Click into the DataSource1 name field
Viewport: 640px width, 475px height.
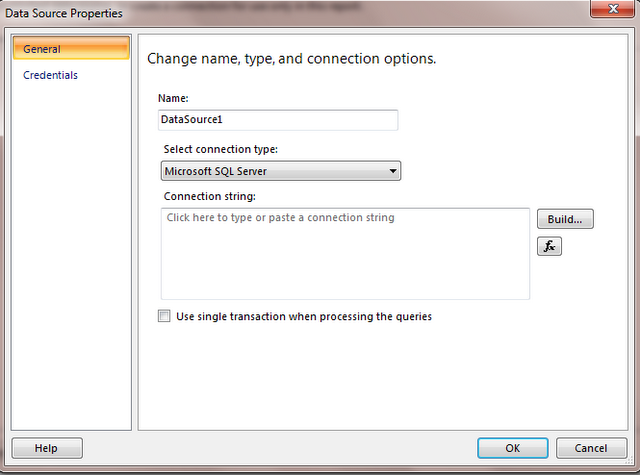coord(277,119)
